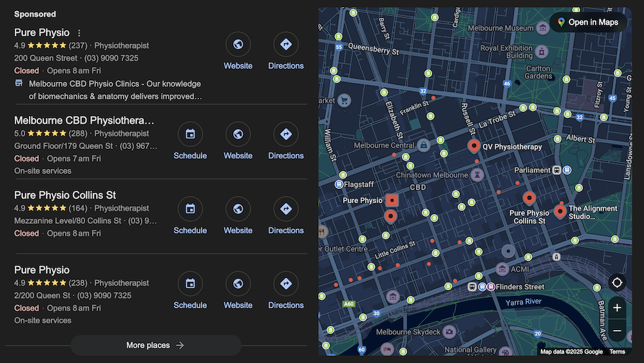Screen dimensions: 644x363
Task: Get Directions to Pure Physio 2/200 Queen St
Action: pos(286,291)
